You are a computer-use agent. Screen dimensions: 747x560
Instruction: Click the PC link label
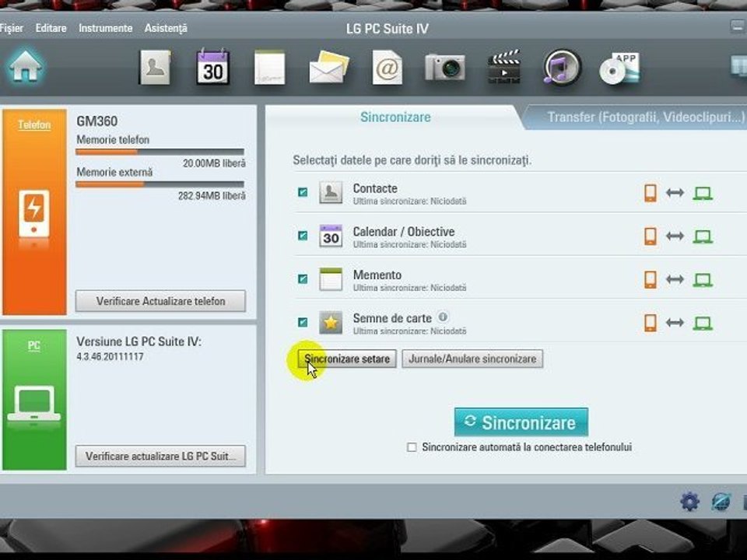(33, 345)
